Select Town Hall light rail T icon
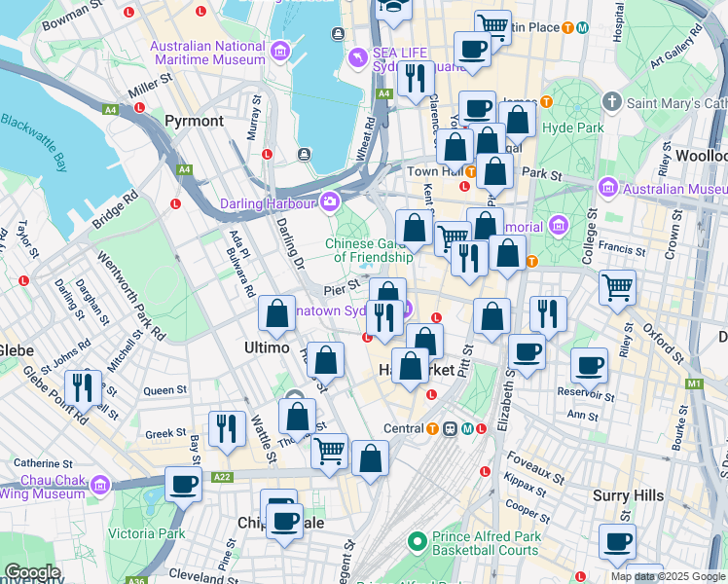This screenshot has height=584, width=728. coord(471,172)
